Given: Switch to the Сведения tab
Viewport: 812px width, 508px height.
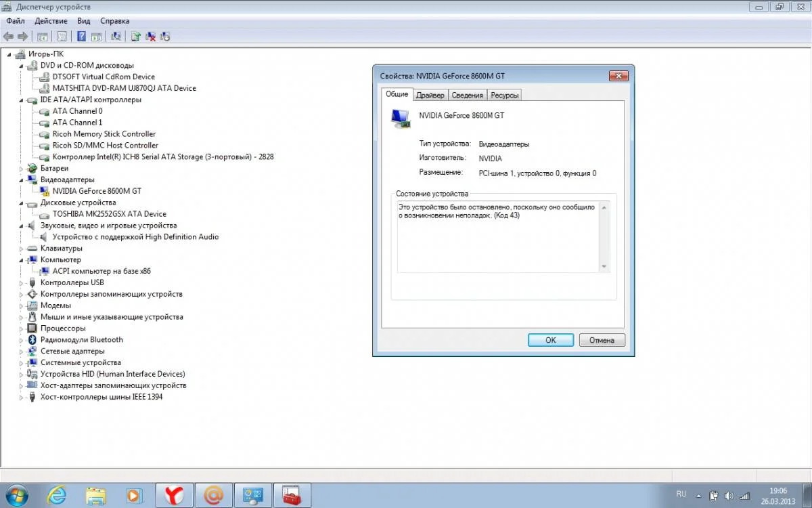Looking at the screenshot, I should 467,96.
